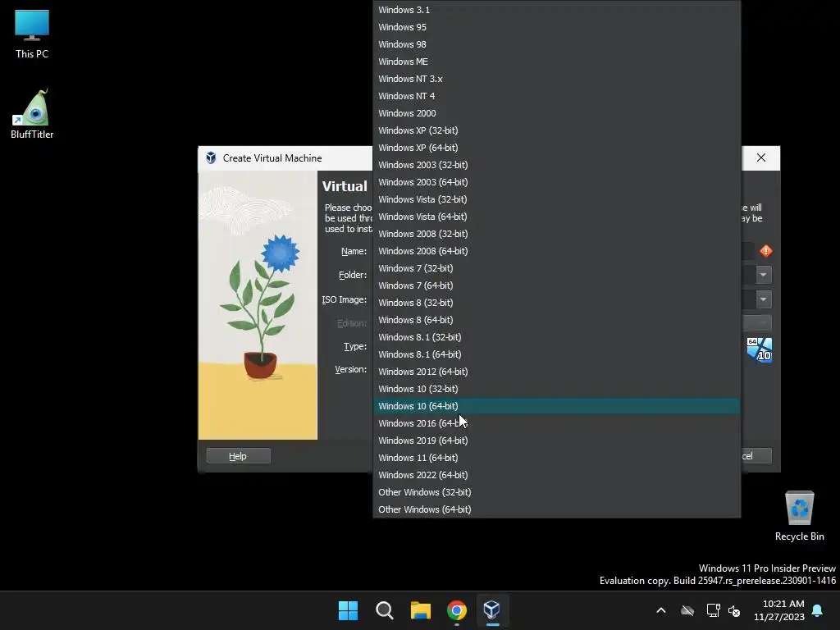
Task: Choose Other Windows (32-bit)
Action: pos(557,492)
